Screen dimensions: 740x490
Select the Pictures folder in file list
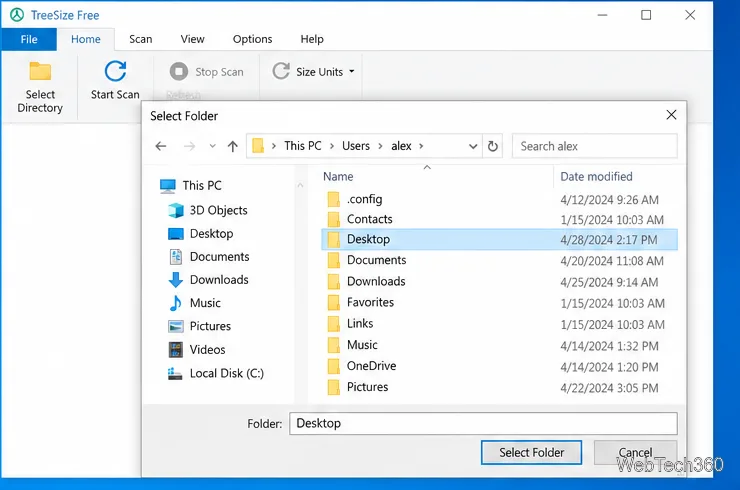tap(499, 387)
